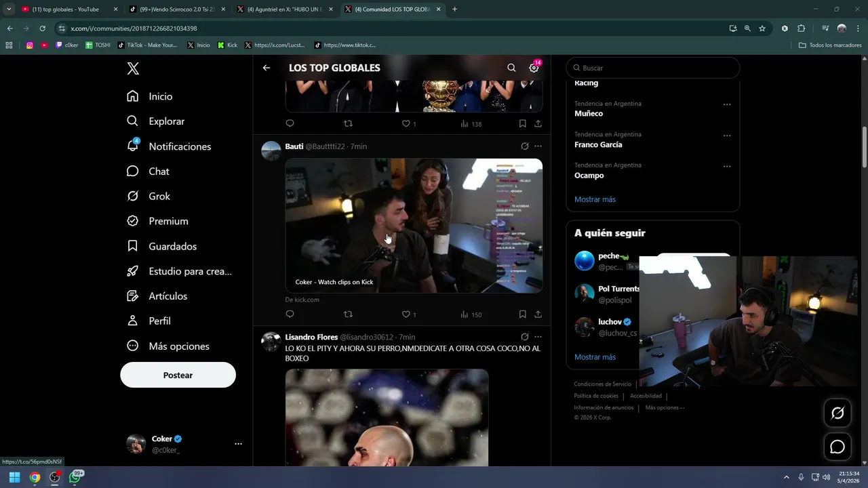
Task: Reply to Bauti's post
Action: point(290,314)
